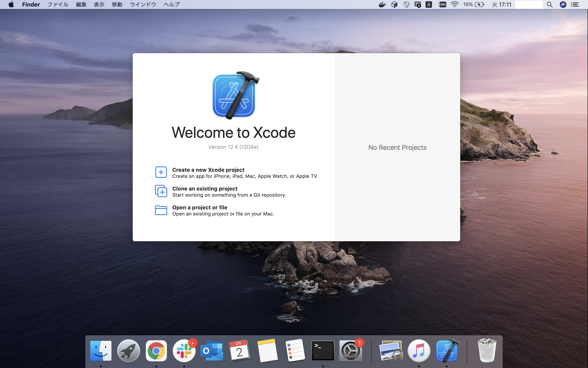Screen dimensions: 588x368
Task: Open the 移動 menu
Action: 117,4
